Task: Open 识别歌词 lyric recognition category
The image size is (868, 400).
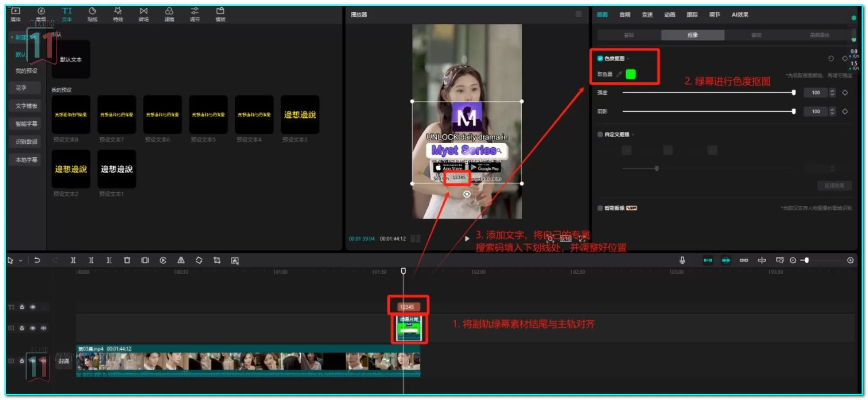Action: point(25,142)
